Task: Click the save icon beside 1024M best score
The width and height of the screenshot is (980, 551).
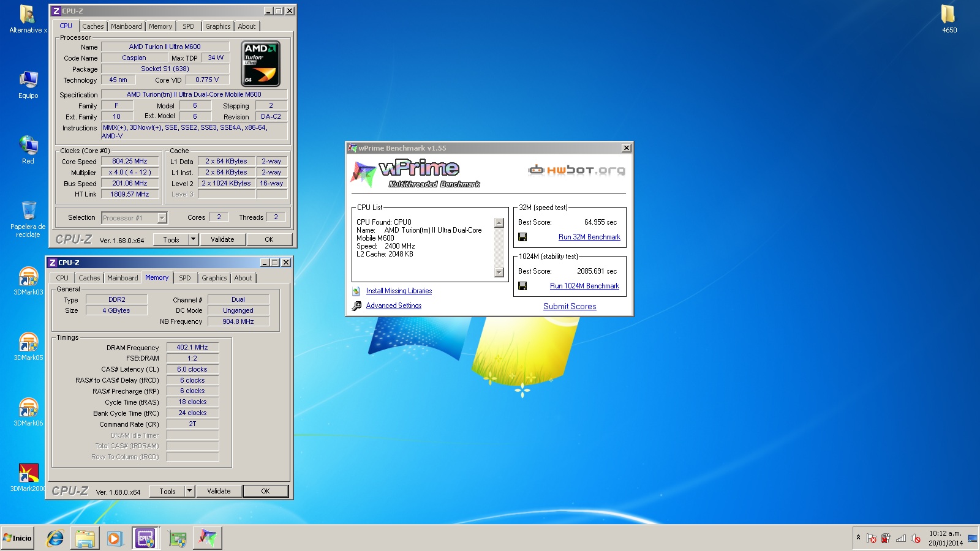Action: [522, 286]
